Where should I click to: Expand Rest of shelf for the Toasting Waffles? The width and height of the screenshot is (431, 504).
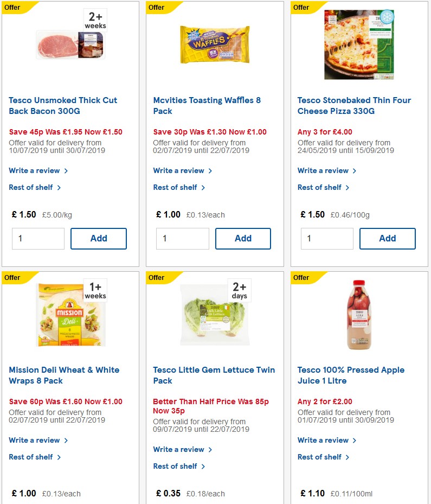coord(176,187)
